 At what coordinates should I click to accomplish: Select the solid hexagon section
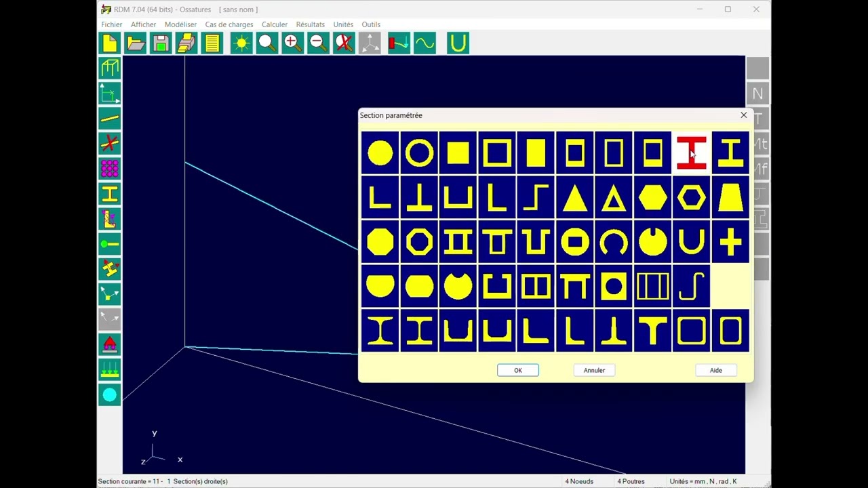point(653,198)
